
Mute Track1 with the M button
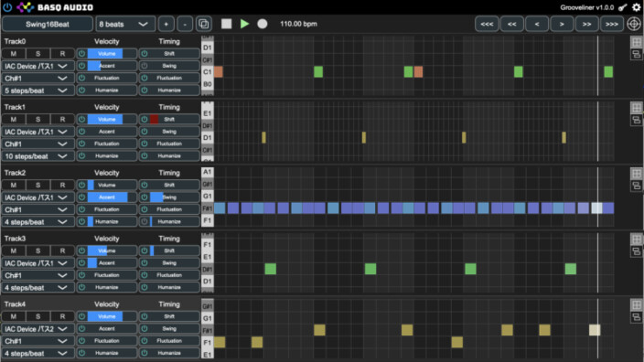point(14,120)
